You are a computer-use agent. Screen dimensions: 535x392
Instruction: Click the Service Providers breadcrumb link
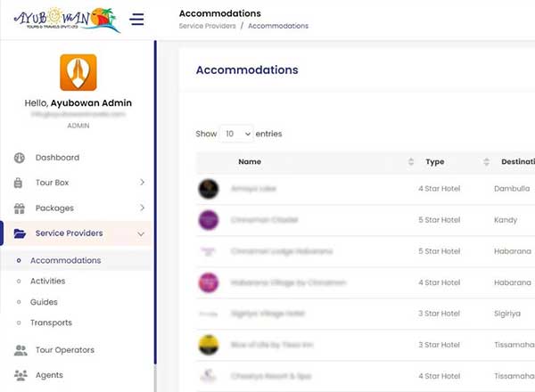coord(207,26)
